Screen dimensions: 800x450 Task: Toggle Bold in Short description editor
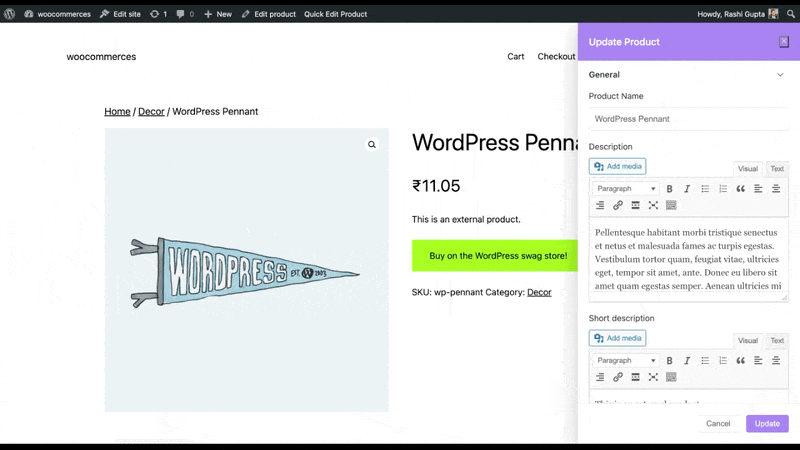click(669, 361)
